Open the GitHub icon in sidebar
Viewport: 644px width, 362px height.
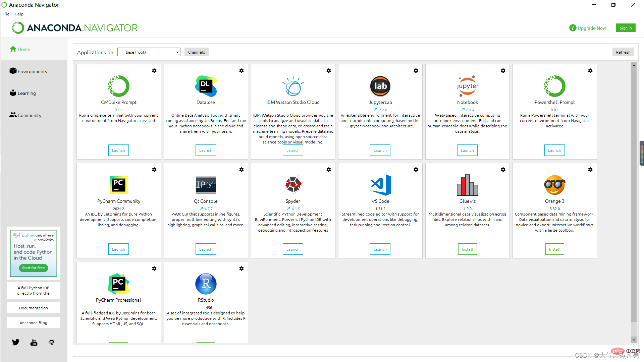tap(52, 342)
